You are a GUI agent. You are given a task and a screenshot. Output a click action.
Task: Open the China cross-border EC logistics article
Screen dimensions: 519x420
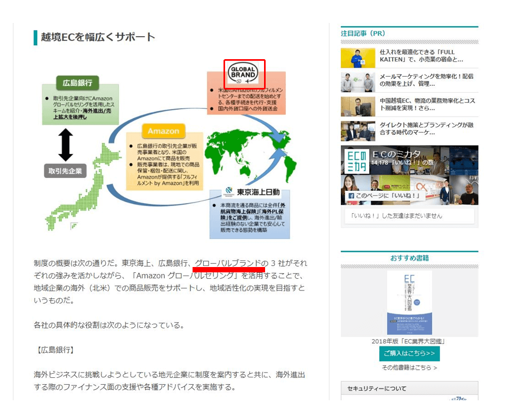pos(427,104)
